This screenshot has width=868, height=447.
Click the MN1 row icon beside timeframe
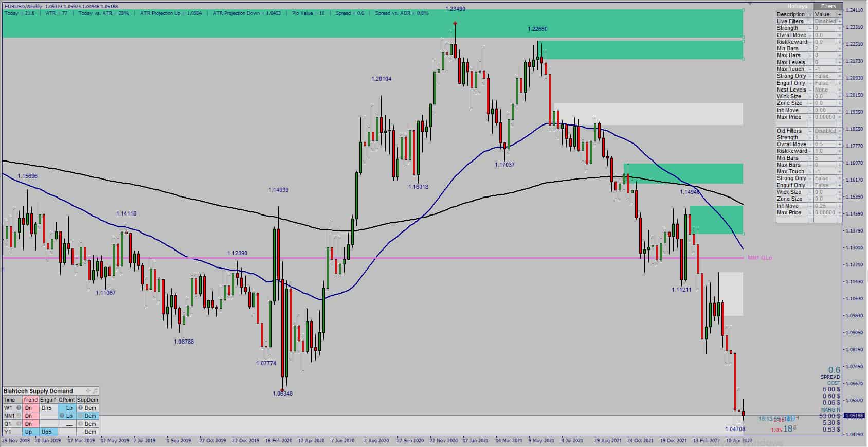point(19,416)
